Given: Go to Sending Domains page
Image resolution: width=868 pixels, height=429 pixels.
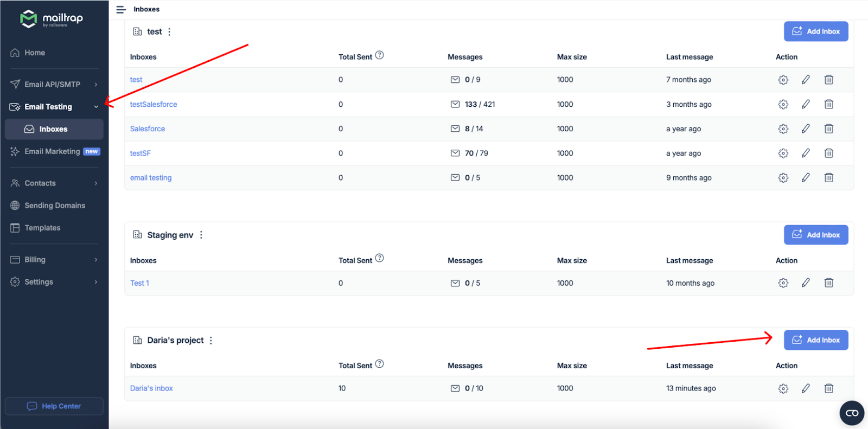Looking at the screenshot, I should click(54, 206).
